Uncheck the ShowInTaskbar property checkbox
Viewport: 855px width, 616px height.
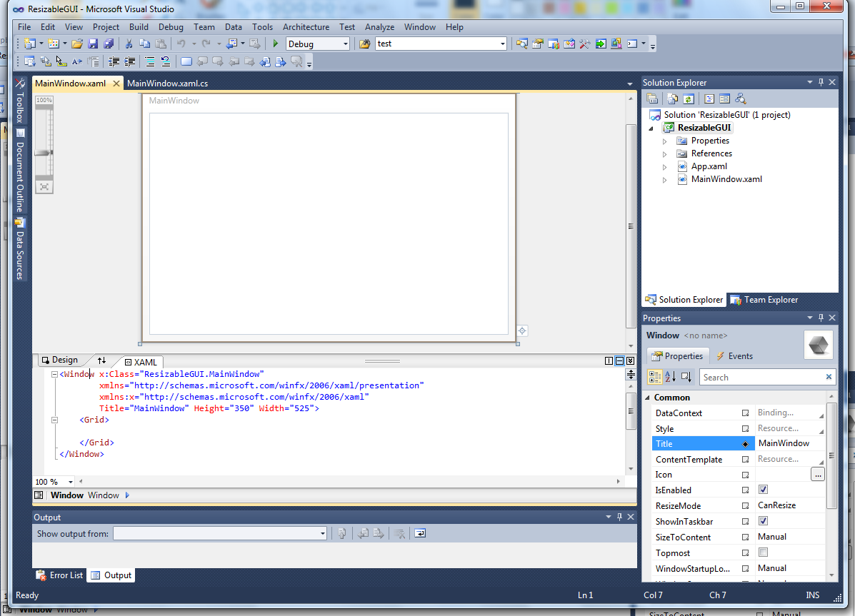pyautogui.click(x=764, y=520)
